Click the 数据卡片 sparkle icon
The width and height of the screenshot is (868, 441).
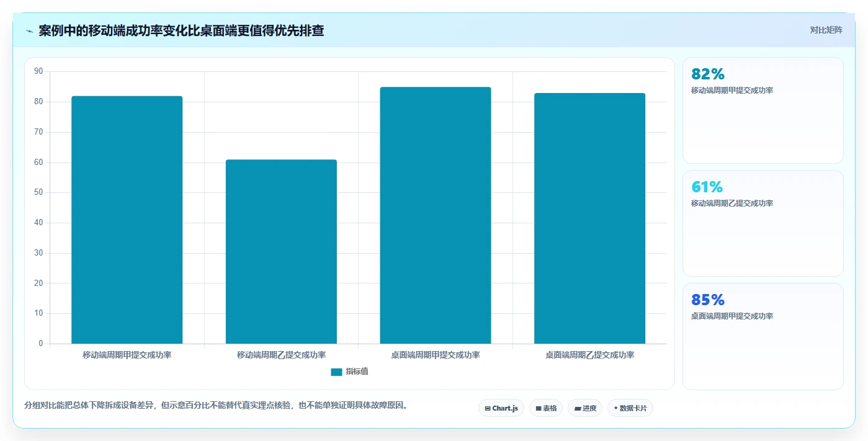tap(615, 408)
